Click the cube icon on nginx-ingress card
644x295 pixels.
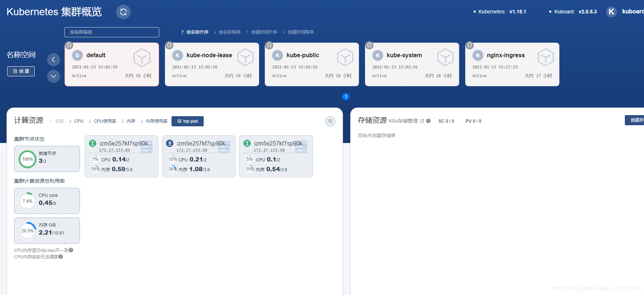click(x=546, y=57)
